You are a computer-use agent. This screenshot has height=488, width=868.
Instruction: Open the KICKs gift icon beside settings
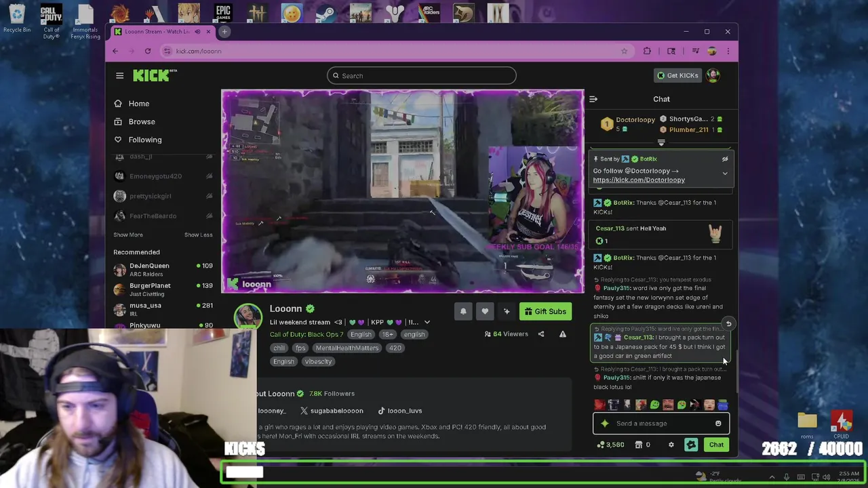pyautogui.click(x=691, y=445)
